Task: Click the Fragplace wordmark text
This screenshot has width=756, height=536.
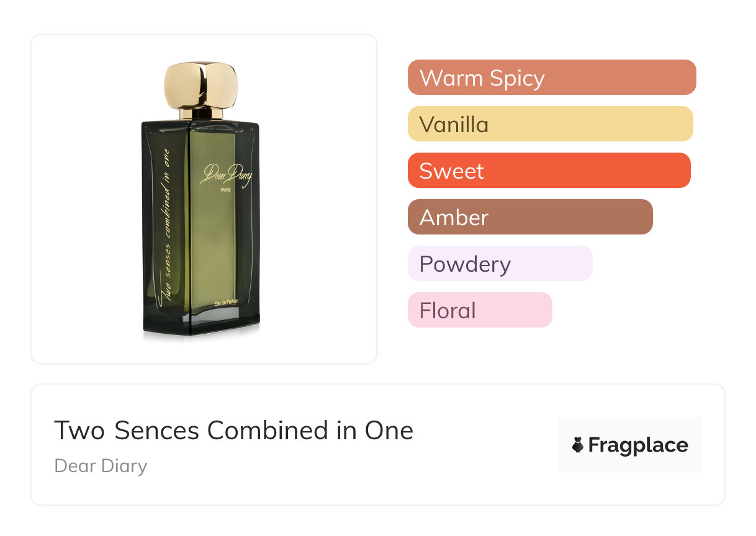Action: (638, 445)
